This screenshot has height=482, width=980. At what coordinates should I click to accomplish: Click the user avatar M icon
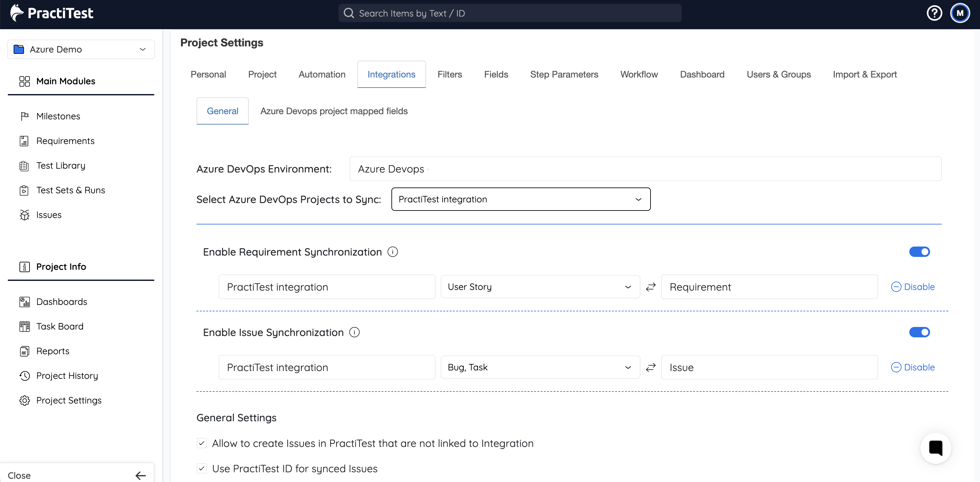[x=960, y=13]
